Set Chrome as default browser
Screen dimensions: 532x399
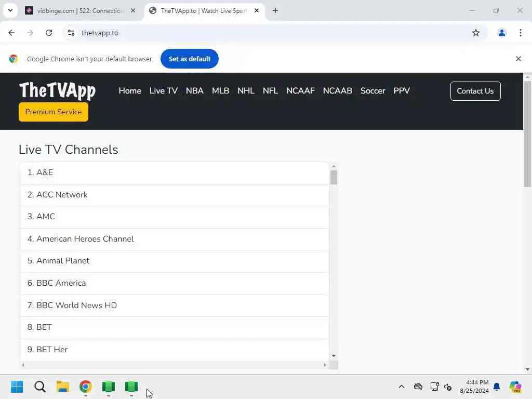[x=190, y=59]
